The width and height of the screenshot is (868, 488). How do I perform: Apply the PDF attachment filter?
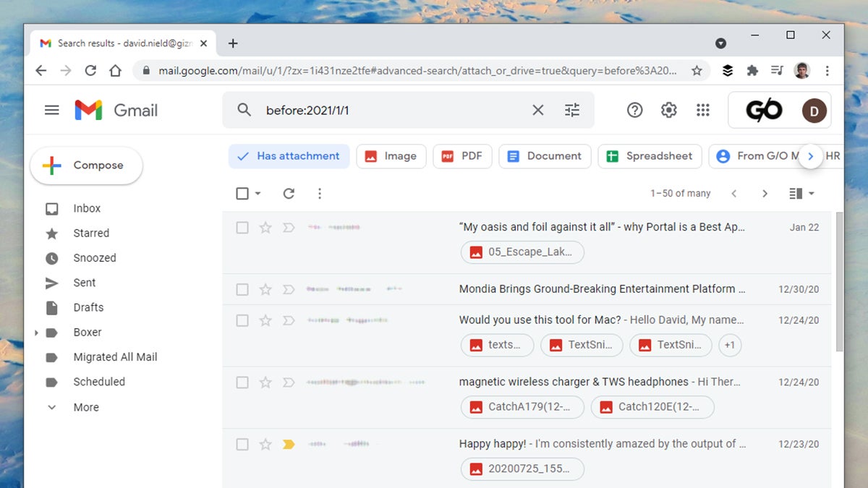pos(462,156)
